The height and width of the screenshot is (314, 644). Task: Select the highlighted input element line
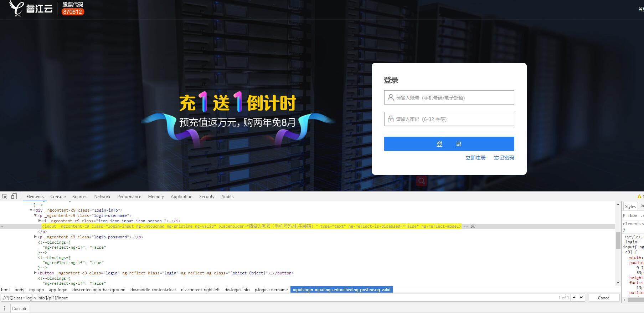[x=252, y=226]
